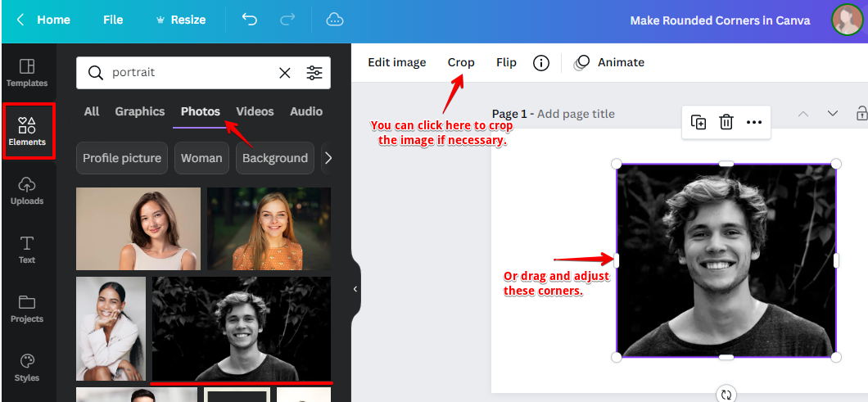
Task: Move page down with chevron arrow
Action: pyautogui.click(x=833, y=114)
